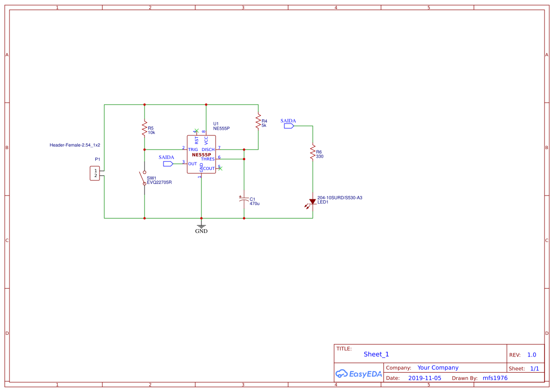Select the P1 header connector symbol

pos(95,173)
